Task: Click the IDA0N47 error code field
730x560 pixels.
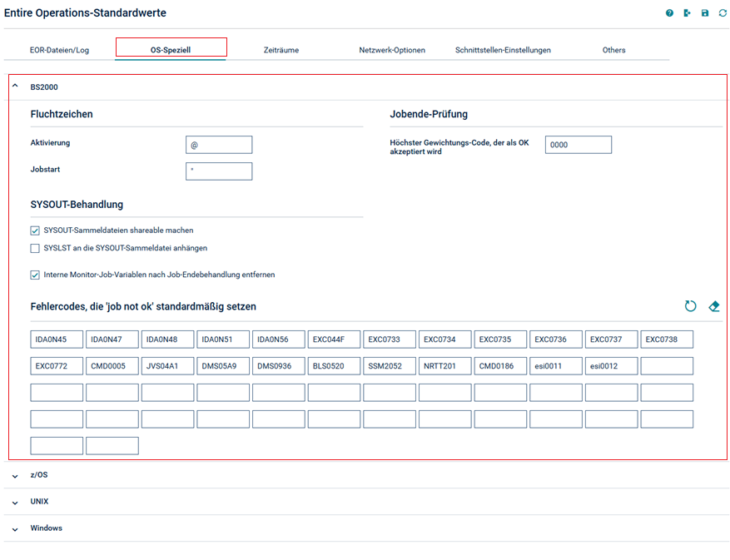Action: point(112,339)
